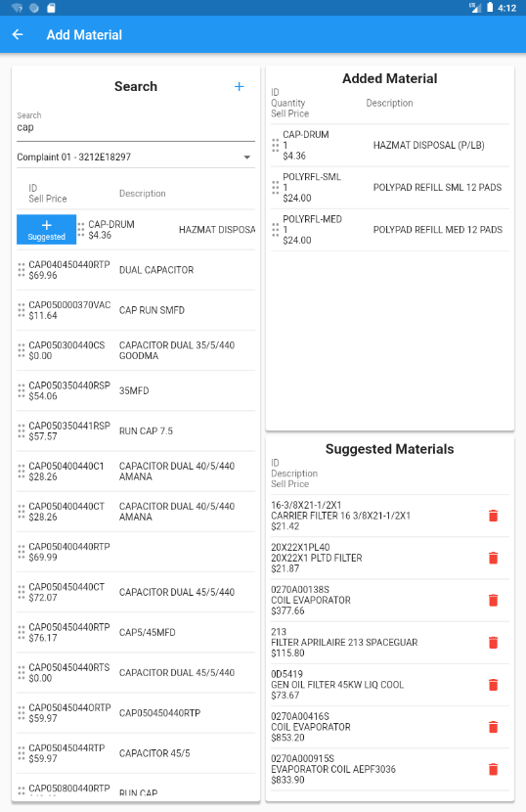Go back using the arrow in header
This screenshot has width=526, height=812.
18,34
